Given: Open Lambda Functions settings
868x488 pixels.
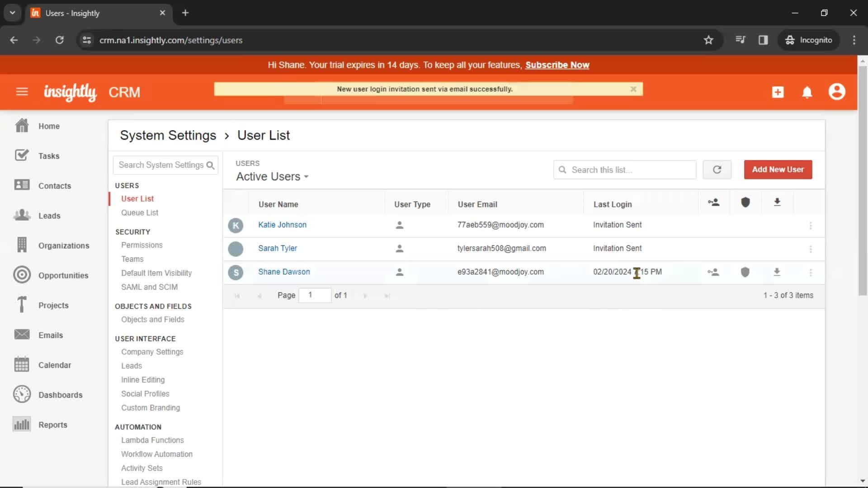Looking at the screenshot, I should pos(152,440).
